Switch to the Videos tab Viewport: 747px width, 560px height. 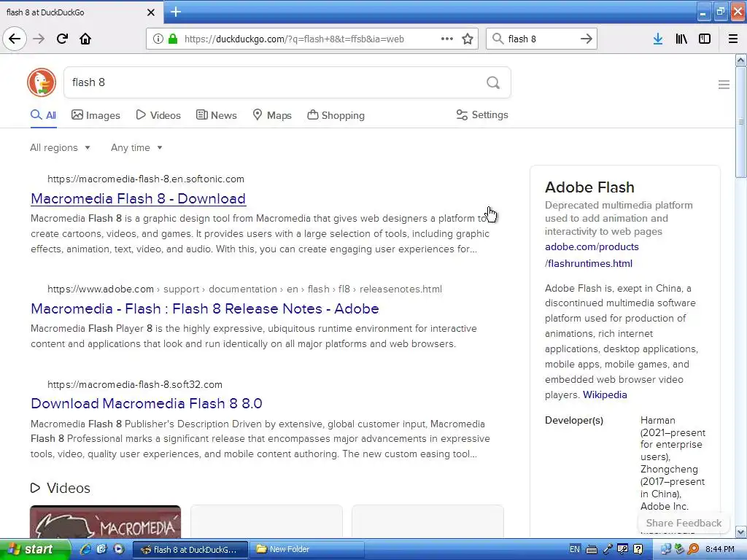[158, 115]
